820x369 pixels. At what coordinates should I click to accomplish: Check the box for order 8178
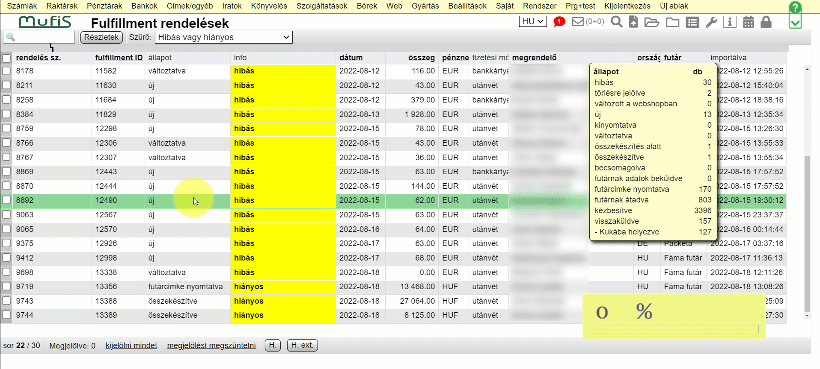[6, 71]
